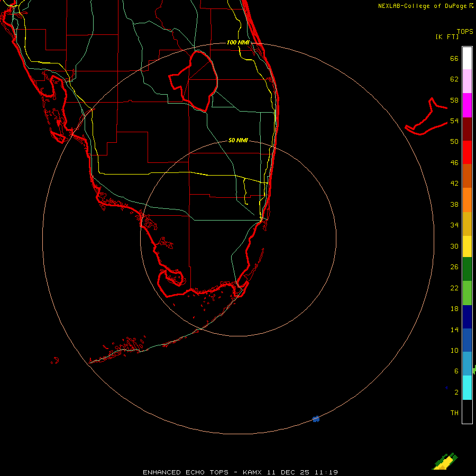Select the maroon legend color band
The image size is (476, 476).
pyautogui.click(x=467, y=129)
